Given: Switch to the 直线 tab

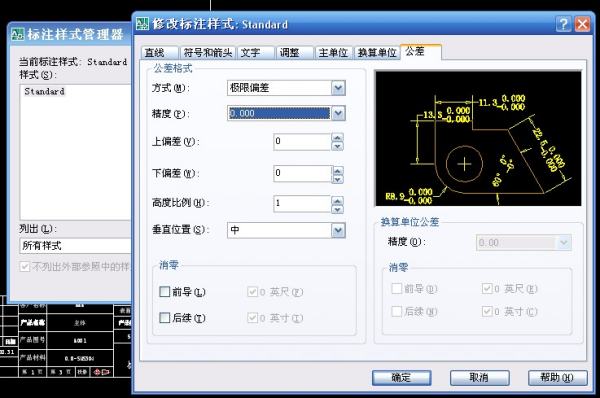Looking at the screenshot, I should coord(160,53).
